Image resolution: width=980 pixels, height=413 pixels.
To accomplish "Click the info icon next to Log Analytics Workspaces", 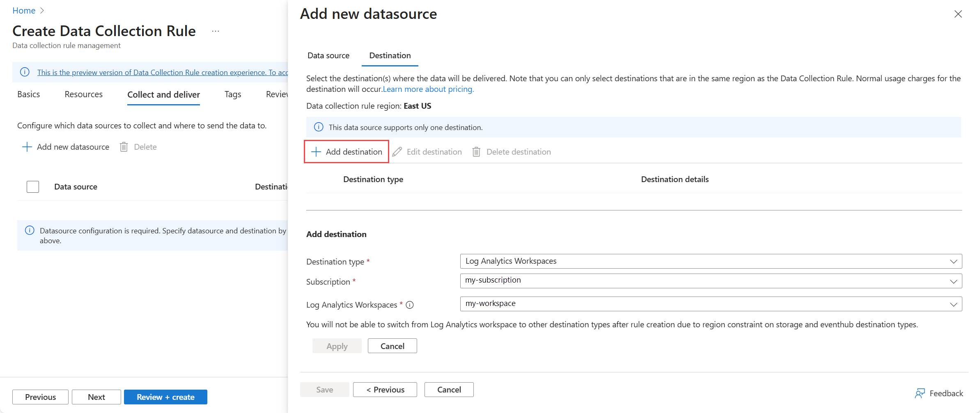I will point(410,305).
